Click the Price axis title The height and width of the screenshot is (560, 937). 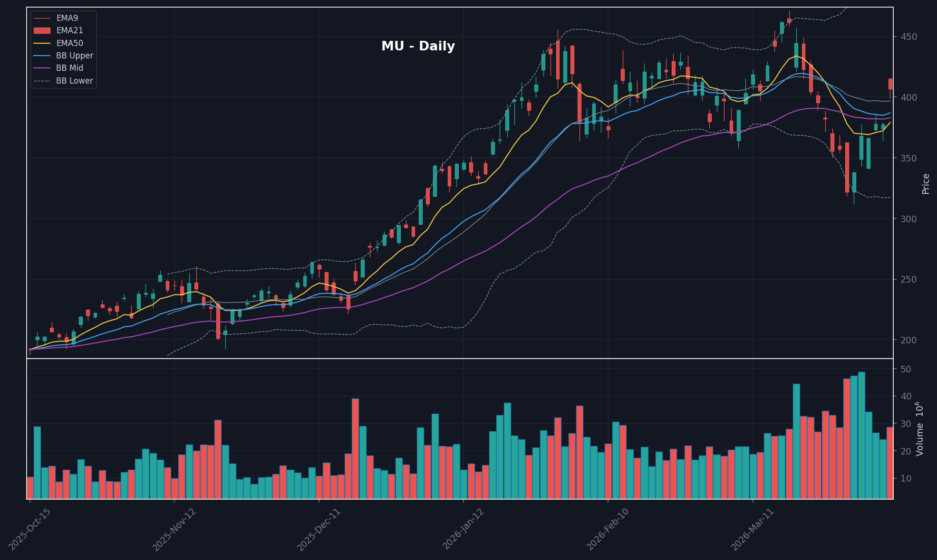926,184
